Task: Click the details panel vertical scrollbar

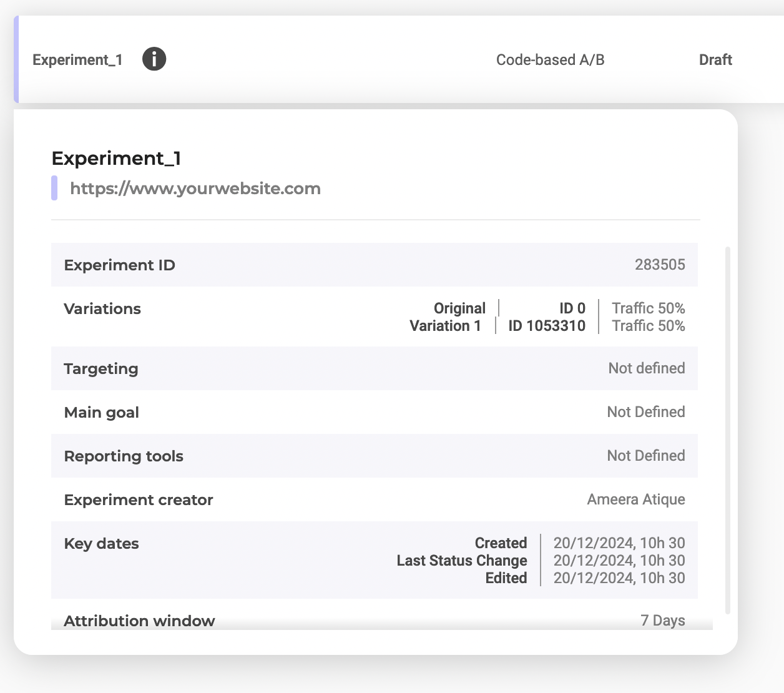Action: [727, 431]
